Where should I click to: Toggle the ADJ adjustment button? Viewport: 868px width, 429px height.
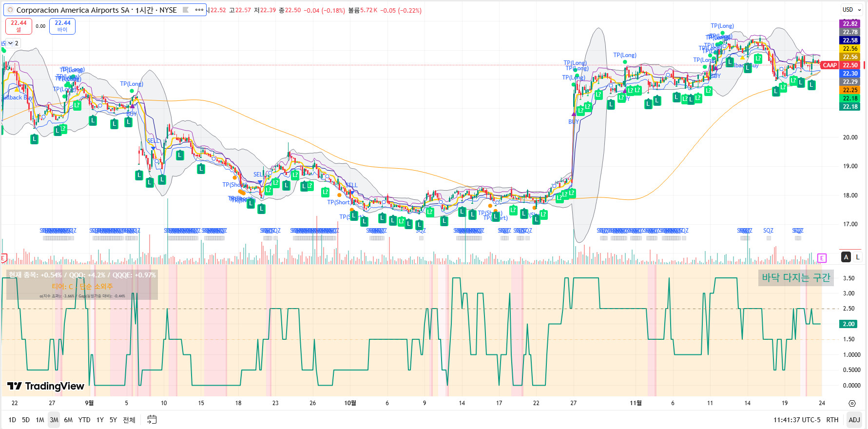(854, 420)
